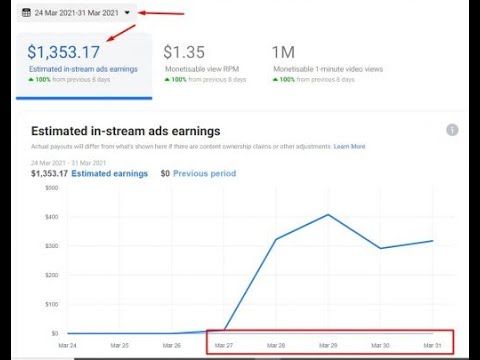Select the Estimated in-stream ads earnings card

[84, 66]
